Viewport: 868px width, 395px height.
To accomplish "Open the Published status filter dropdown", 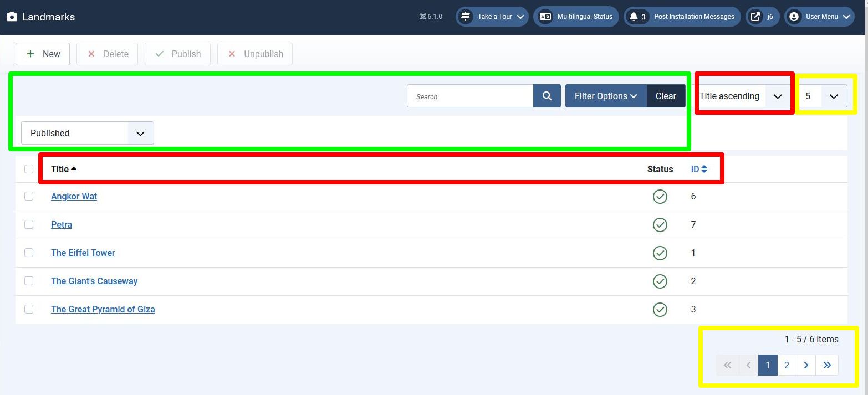I will pos(88,133).
